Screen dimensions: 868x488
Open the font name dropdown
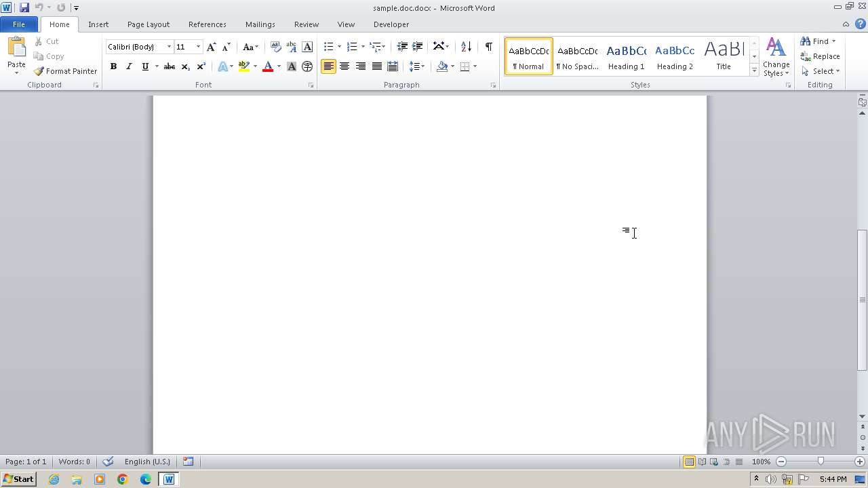click(169, 47)
